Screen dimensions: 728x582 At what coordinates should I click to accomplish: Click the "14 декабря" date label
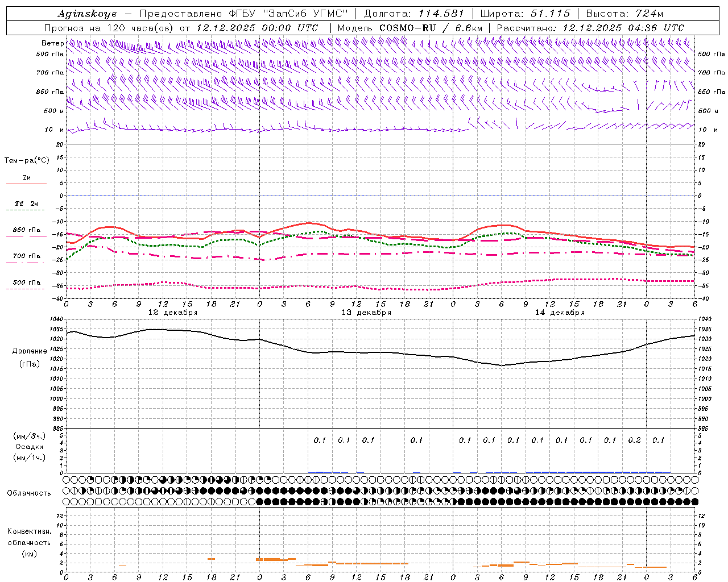(560, 313)
